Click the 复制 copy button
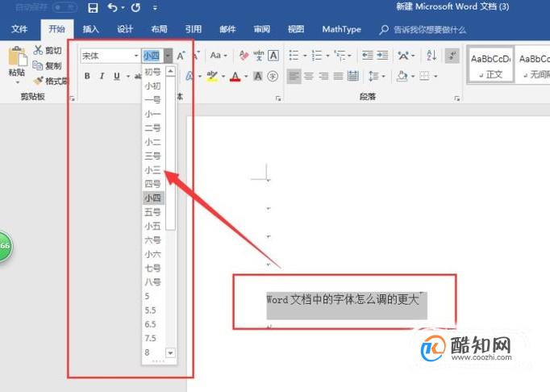Image resolution: width=550 pixels, height=392 pixels. coord(48,65)
